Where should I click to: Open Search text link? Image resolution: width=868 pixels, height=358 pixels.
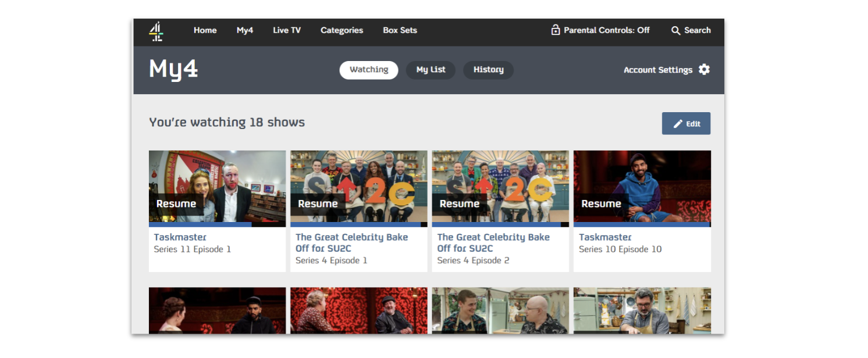pos(697,30)
